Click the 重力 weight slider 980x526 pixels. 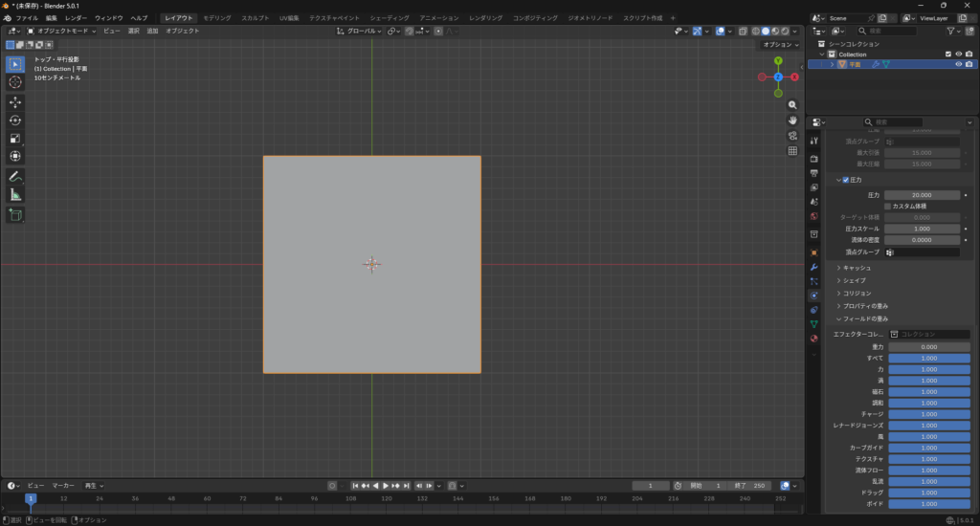(928, 346)
